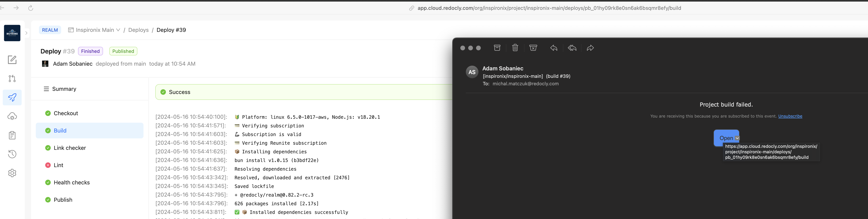The width and height of the screenshot is (868, 219).
Task: Open the clipboard reports icon in sidebar
Action: pos(12,135)
